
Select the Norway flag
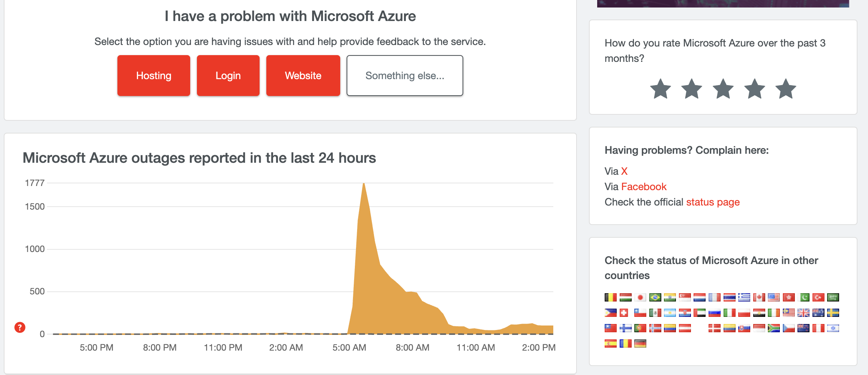tap(655, 328)
